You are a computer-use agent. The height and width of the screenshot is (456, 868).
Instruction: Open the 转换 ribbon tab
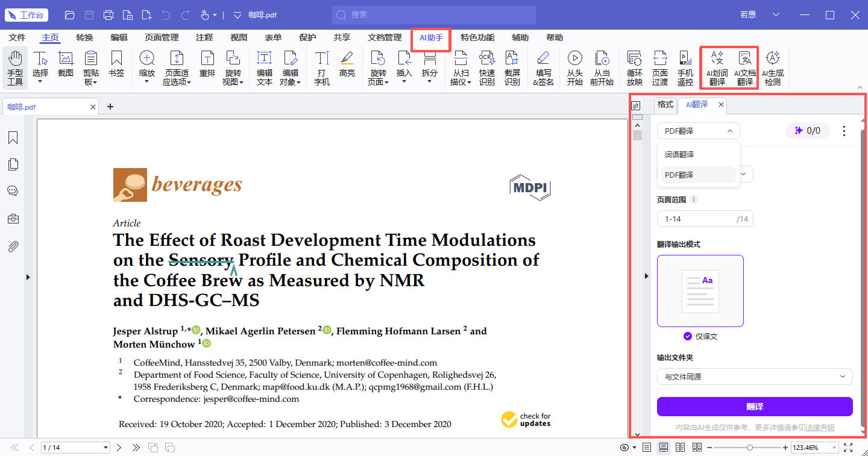pyautogui.click(x=84, y=37)
